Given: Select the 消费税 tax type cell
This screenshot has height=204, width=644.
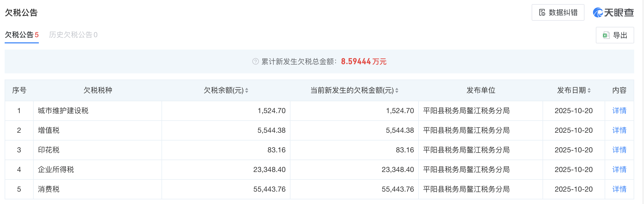Looking at the screenshot, I should pos(49,189).
